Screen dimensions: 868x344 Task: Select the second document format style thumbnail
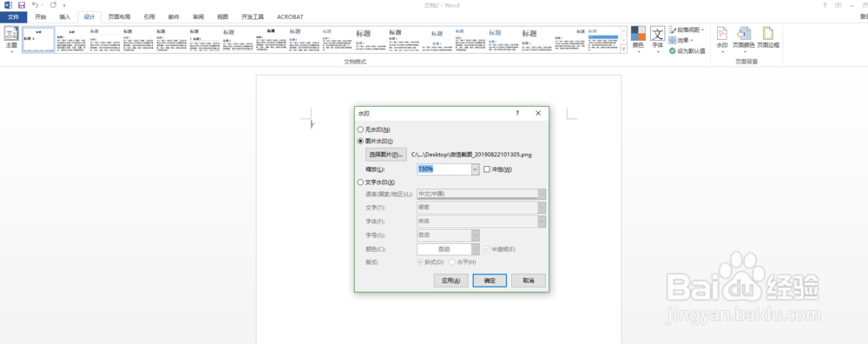click(71, 40)
